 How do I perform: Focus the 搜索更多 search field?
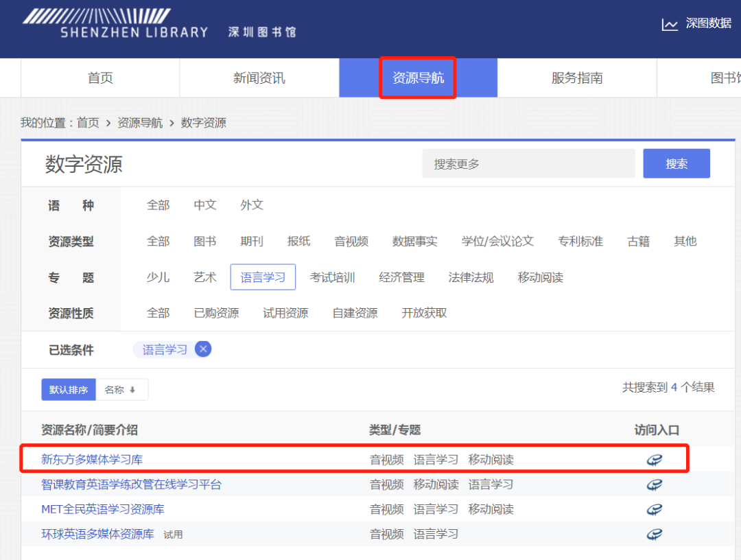coord(528,163)
